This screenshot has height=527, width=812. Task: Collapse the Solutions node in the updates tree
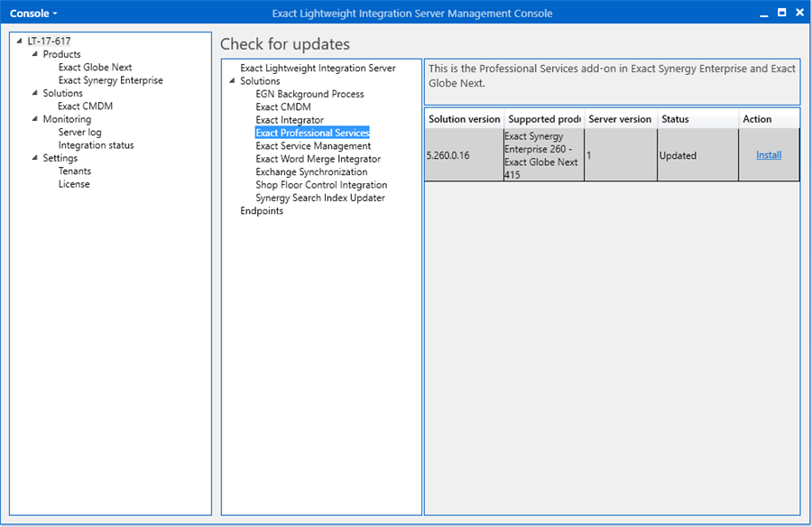[232, 81]
